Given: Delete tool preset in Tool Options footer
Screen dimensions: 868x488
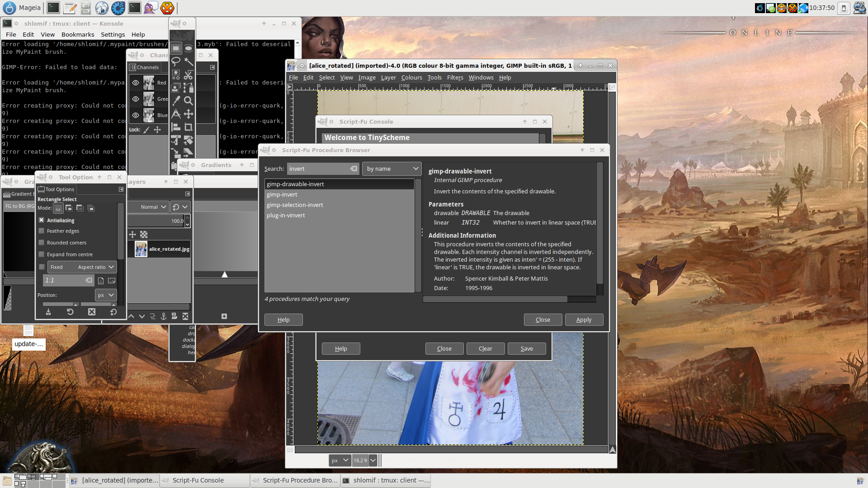Looking at the screenshot, I should [92, 312].
